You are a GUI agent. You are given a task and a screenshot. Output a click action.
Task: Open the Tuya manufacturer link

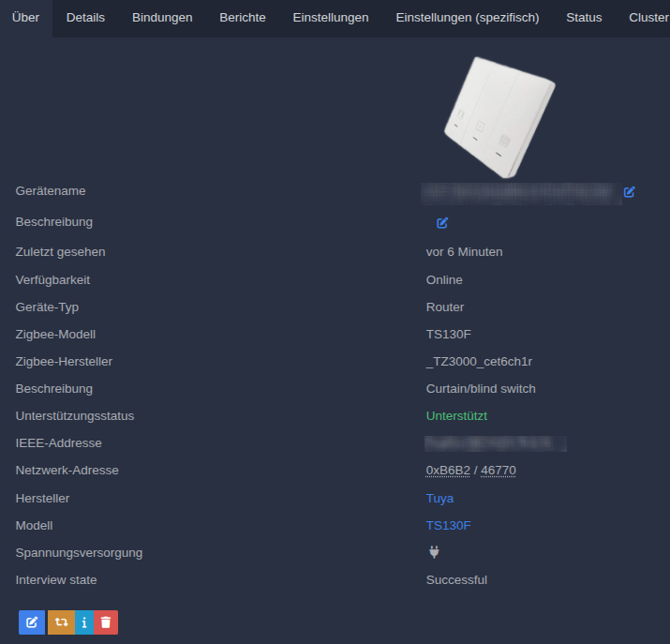pyautogui.click(x=439, y=498)
